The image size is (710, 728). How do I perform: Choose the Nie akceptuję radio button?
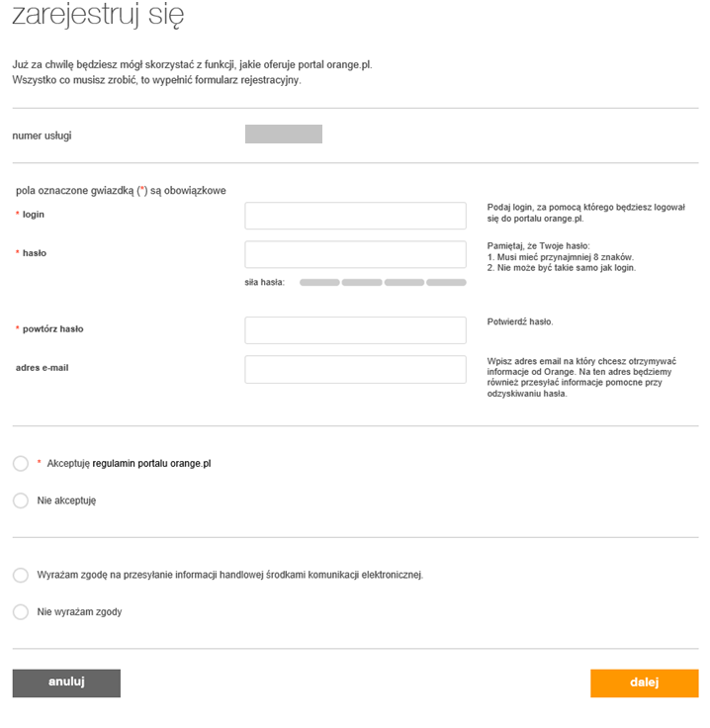21,500
